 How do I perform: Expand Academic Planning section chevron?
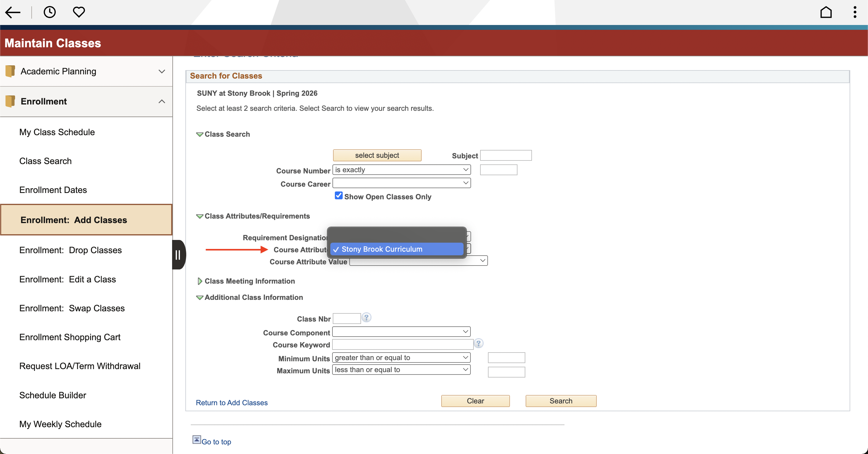(162, 71)
